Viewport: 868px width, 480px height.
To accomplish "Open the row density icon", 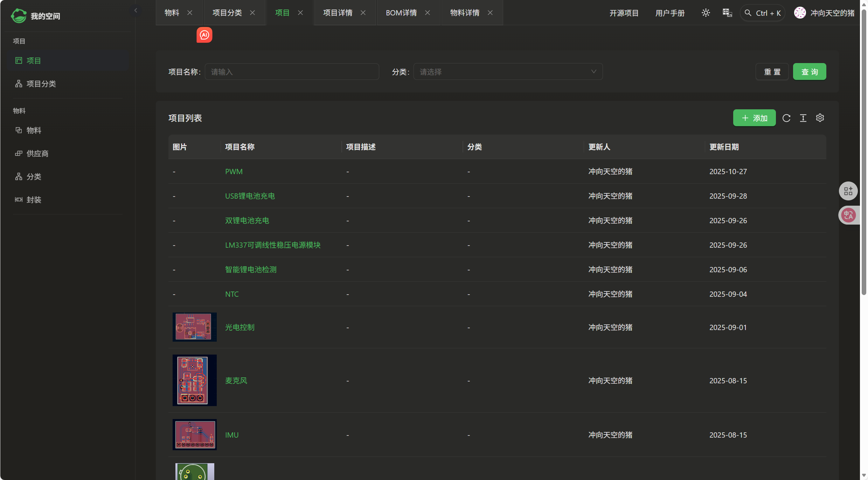I will tap(803, 118).
